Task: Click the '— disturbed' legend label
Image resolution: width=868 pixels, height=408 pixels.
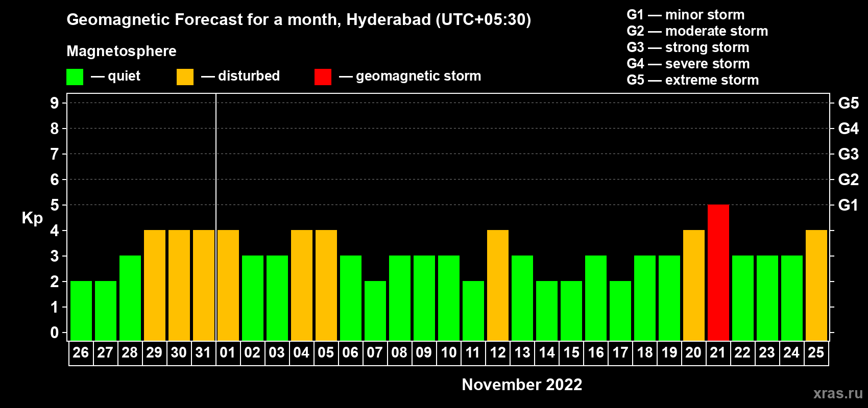Action: (240, 76)
